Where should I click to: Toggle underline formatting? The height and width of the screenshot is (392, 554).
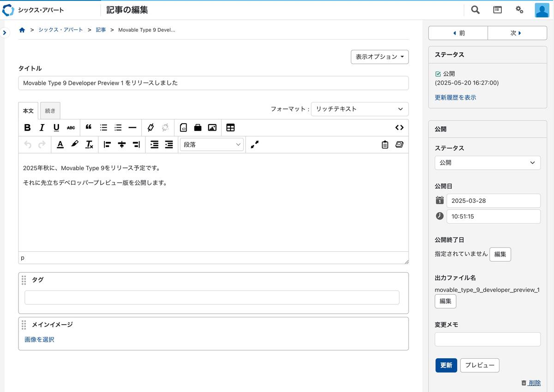pyautogui.click(x=56, y=128)
